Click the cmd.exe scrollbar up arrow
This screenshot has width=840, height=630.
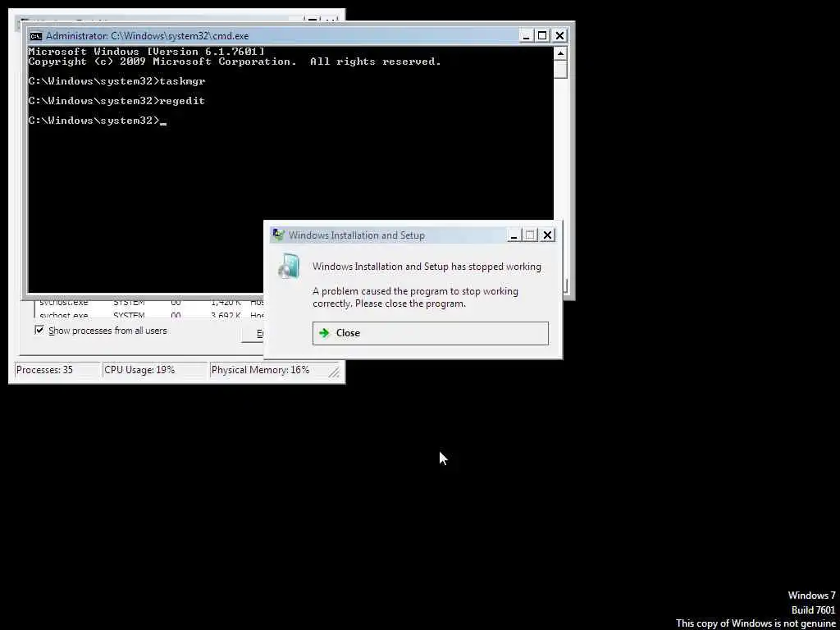click(560, 53)
